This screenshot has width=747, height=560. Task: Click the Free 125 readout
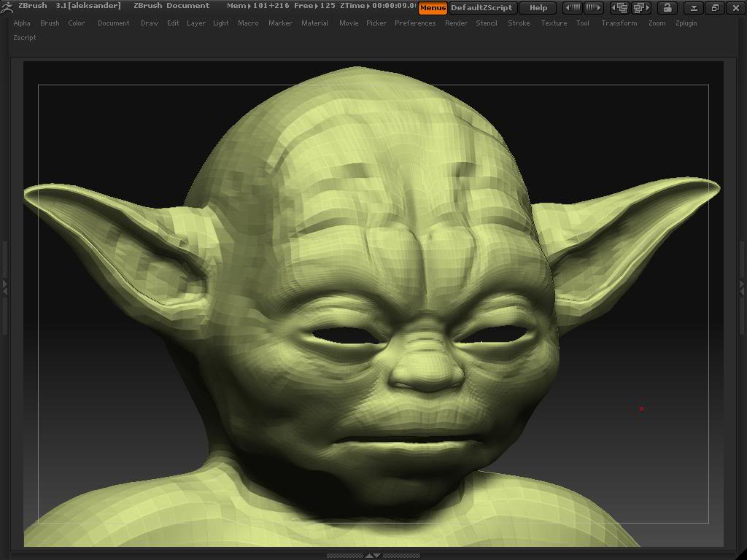click(314, 6)
